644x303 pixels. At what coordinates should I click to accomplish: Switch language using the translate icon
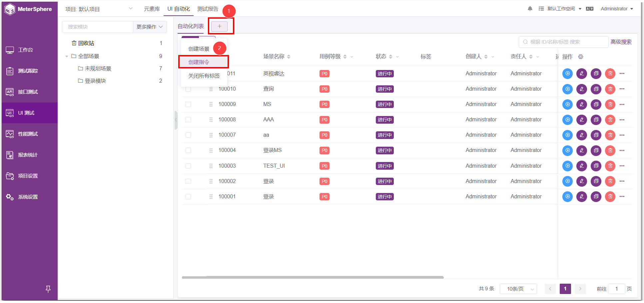(590, 9)
